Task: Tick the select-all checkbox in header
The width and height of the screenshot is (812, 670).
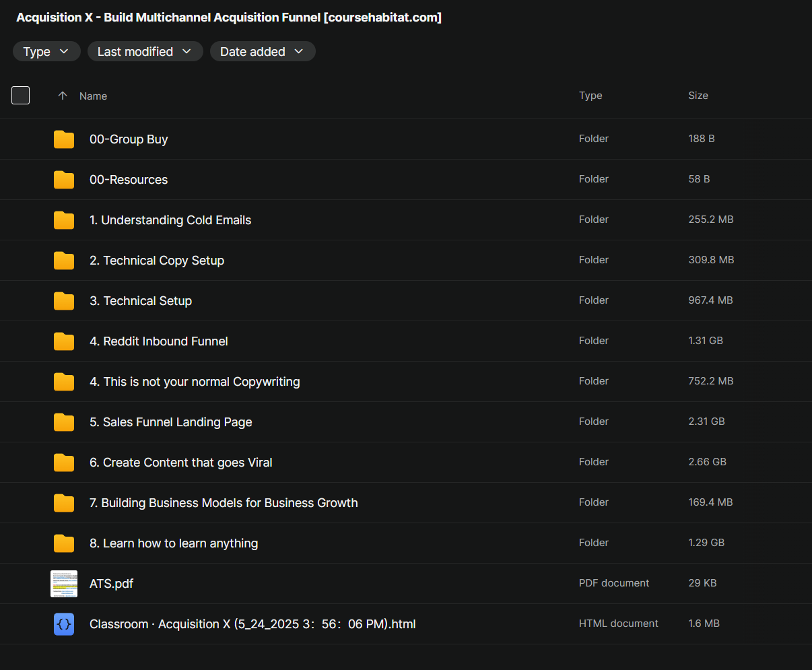Action: pyautogui.click(x=21, y=96)
